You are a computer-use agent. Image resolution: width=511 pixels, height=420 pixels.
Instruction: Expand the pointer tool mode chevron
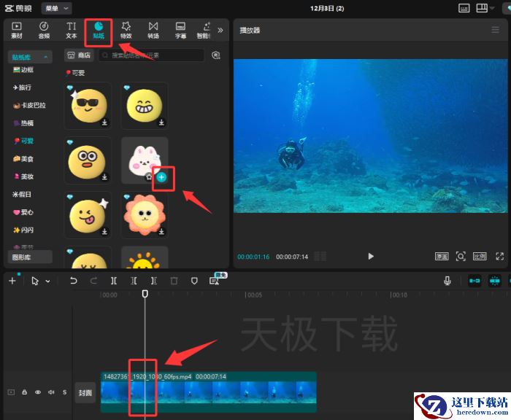tap(47, 281)
